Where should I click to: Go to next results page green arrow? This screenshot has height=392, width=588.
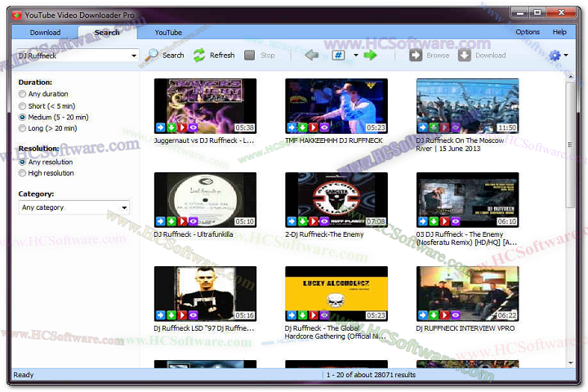pos(371,56)
